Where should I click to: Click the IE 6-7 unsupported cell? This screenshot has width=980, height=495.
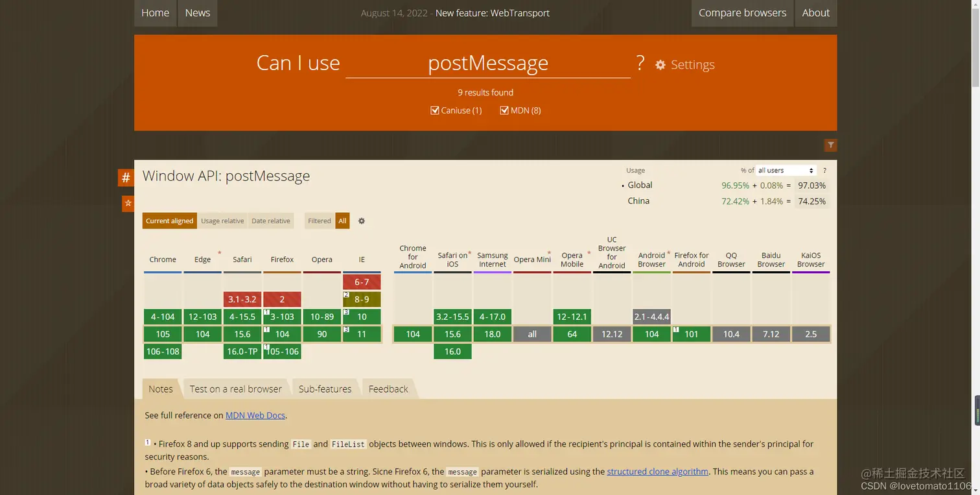pyautogui.click(x=362, y=282)
